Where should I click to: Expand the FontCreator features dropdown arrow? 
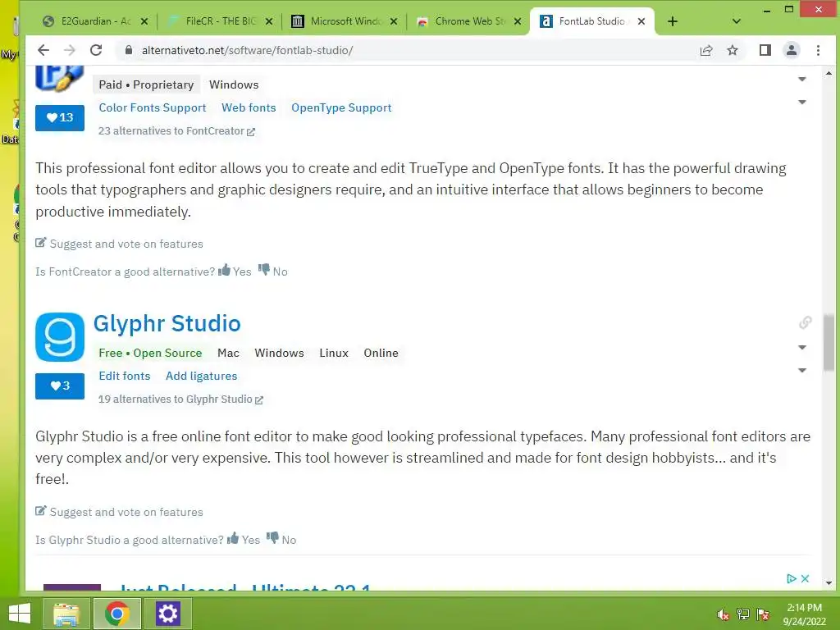(802, 103)
